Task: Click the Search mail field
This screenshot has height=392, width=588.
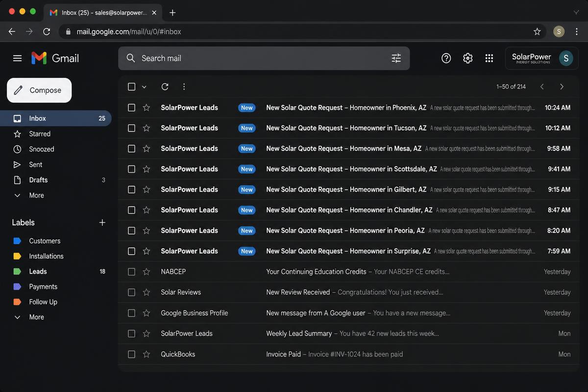Action: tap(264, 58)
